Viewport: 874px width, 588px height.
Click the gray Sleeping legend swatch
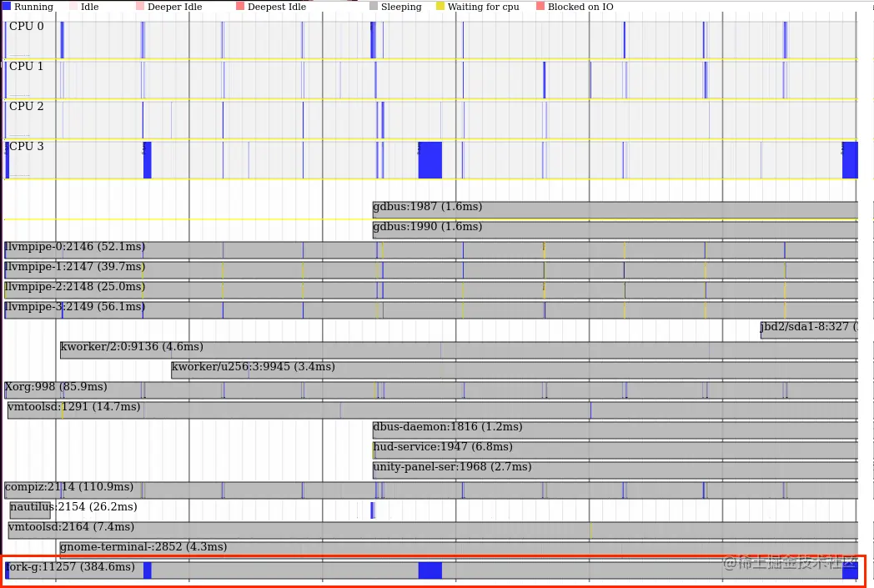[374, 6]
